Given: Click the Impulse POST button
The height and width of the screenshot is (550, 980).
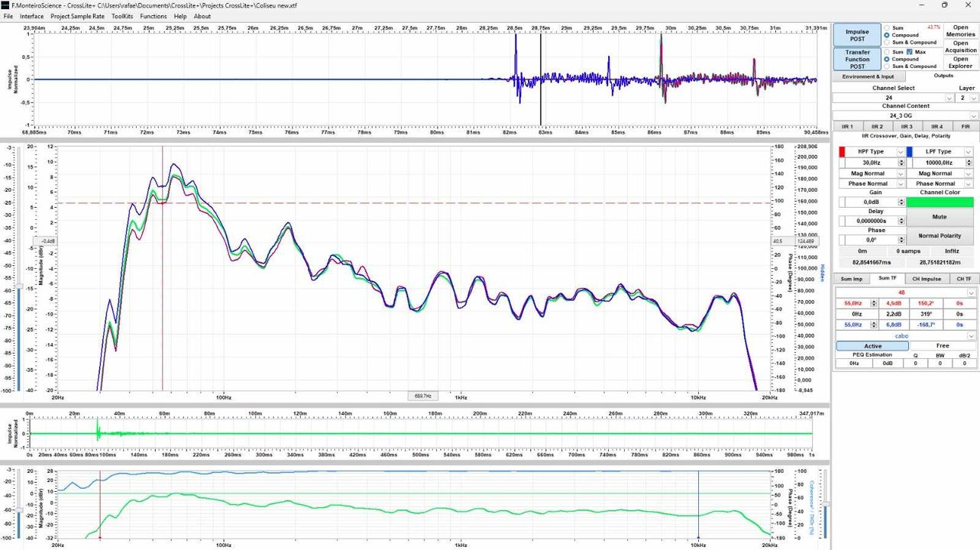Looking at the screenshot, I should click(x=857, y=35).
